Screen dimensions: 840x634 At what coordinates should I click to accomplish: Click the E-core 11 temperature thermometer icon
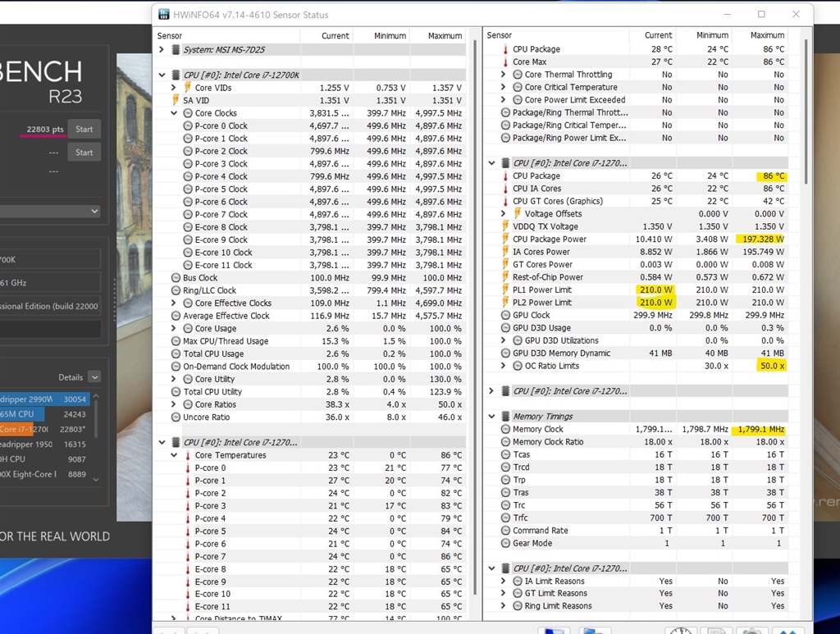[x=188, y=607]
